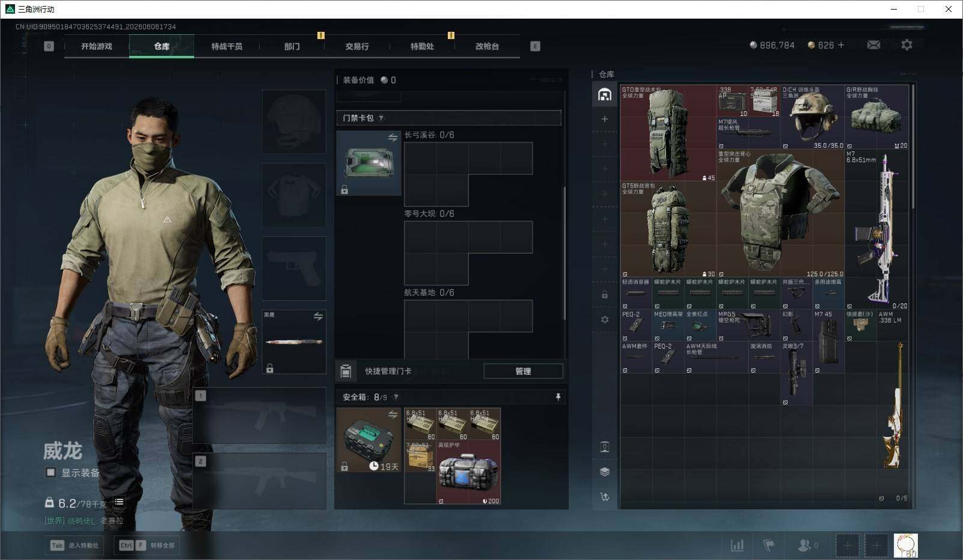Click the sort stash icon at sidebar bottom

coord(605,496)
